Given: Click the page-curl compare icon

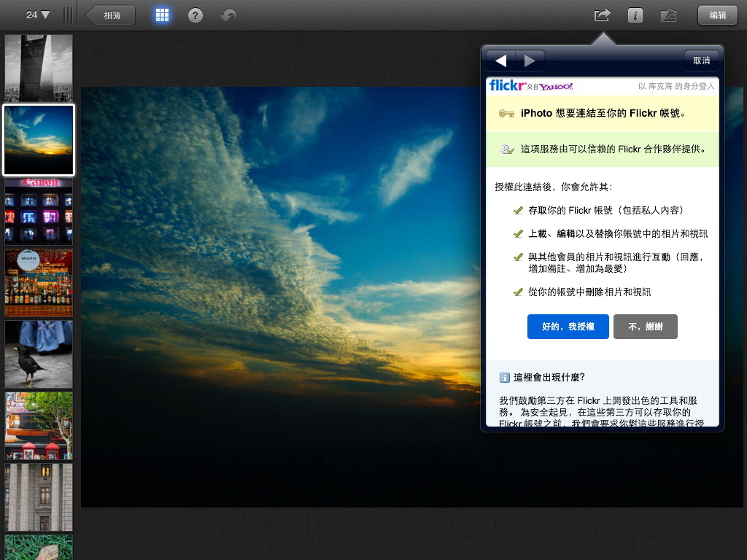Looking at the screenshot, I should coord(668,15).
